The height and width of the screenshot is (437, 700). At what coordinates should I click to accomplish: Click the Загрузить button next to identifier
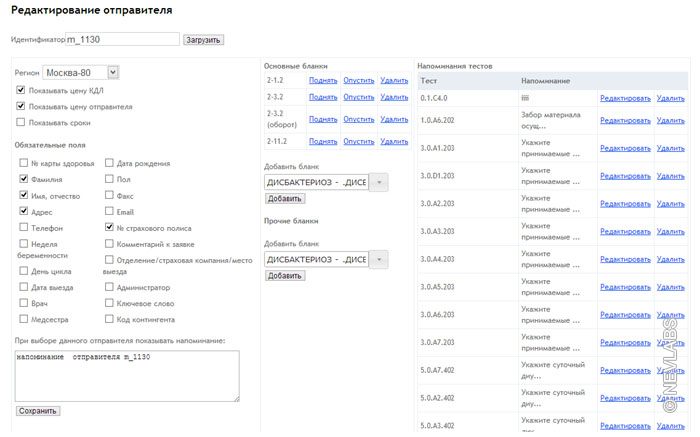pos(204,40)
